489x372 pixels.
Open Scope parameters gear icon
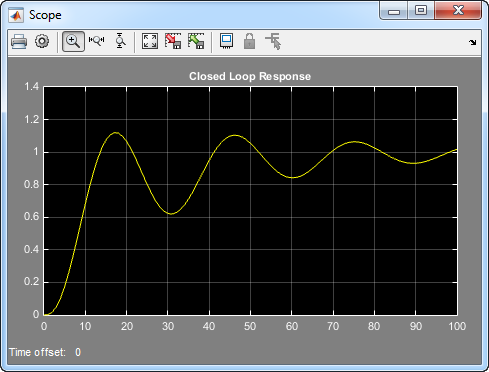(42, 41)
